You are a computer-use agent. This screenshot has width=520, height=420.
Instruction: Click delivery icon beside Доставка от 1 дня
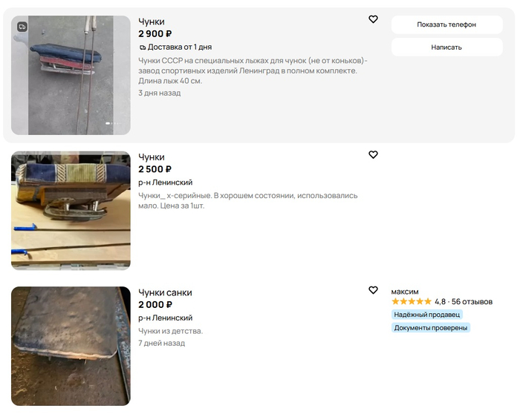(143, 47)
